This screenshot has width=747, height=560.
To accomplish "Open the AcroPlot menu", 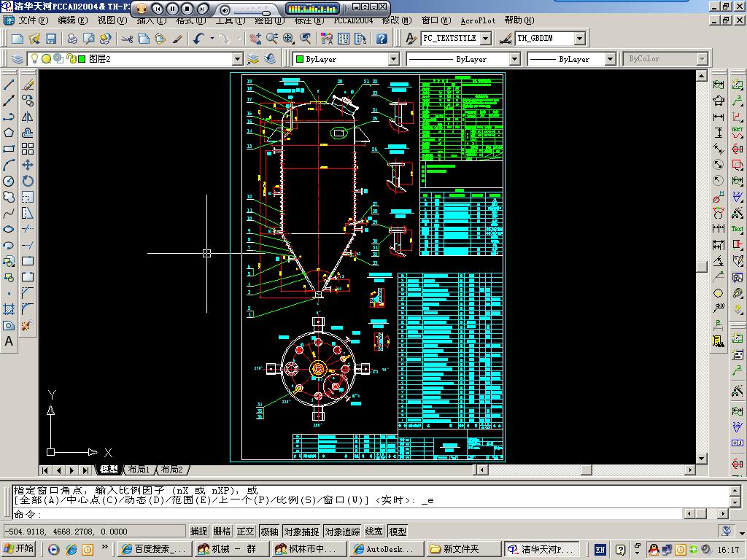I will (x=478, y=20).
